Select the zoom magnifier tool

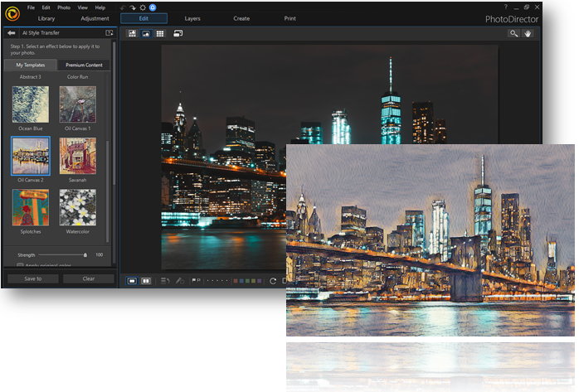(513, 33)
